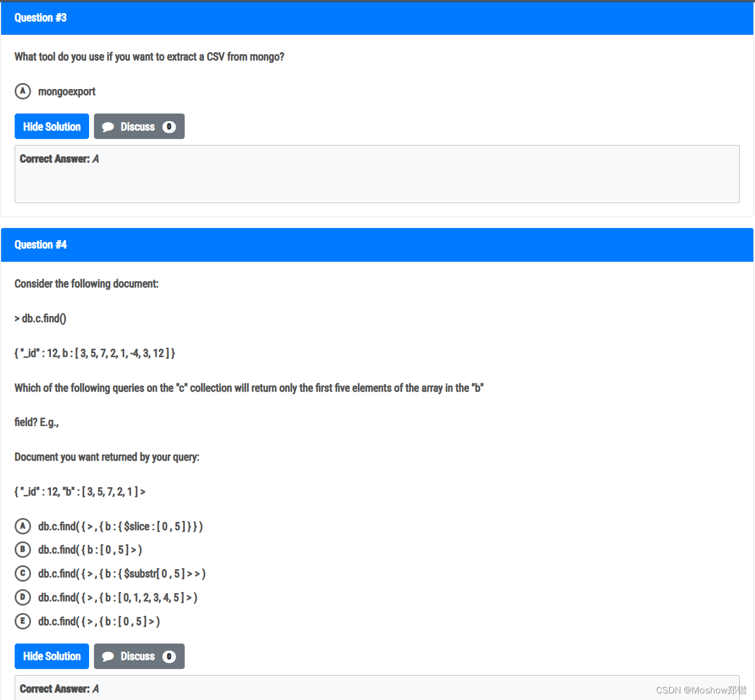
Task: Open Discuss for Question #3
Action: click(x=139, y=127)
